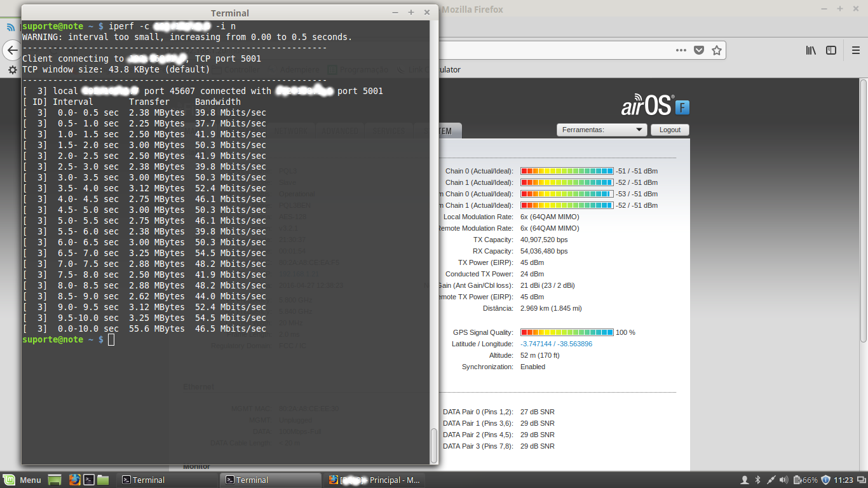Toggle the Firefox sidebar view

831,50
